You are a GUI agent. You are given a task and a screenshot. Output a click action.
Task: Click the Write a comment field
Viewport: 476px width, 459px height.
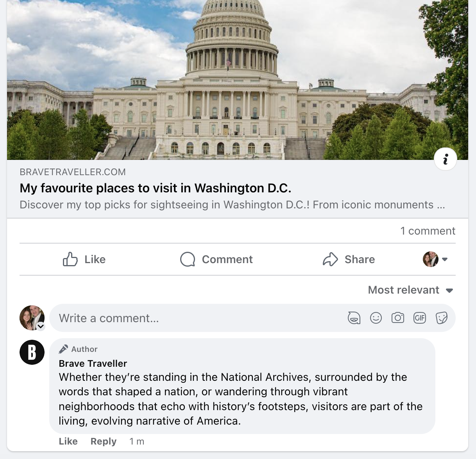pyautogui.click(x=195, y=318)
